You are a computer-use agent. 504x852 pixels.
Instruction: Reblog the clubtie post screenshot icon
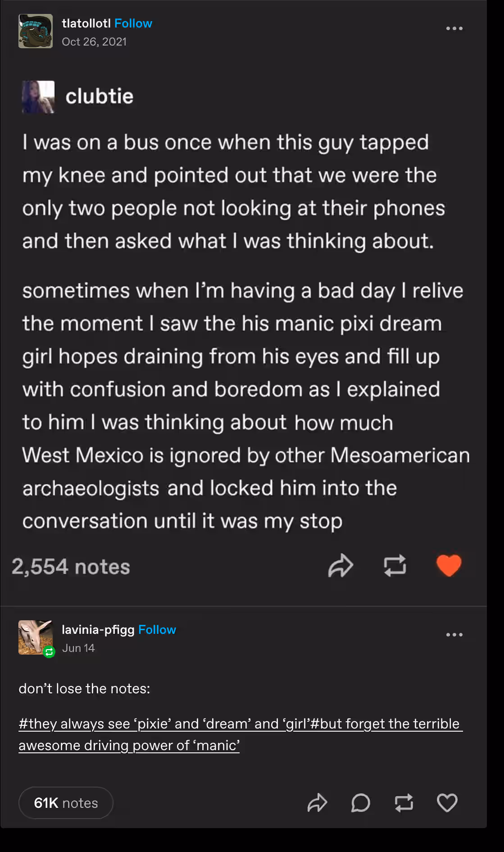[395, 566]
